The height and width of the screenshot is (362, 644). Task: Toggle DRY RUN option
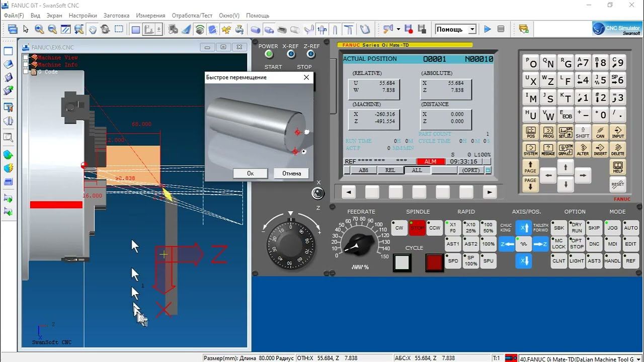[x=577, y=228]
